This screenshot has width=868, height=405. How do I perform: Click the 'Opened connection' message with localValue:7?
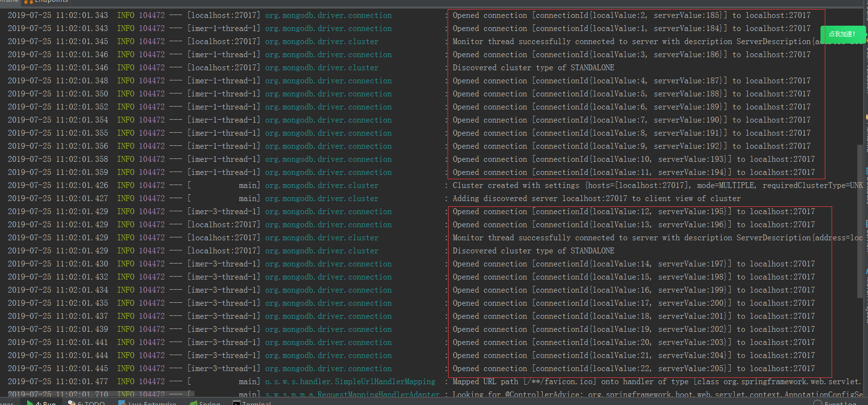631,120
